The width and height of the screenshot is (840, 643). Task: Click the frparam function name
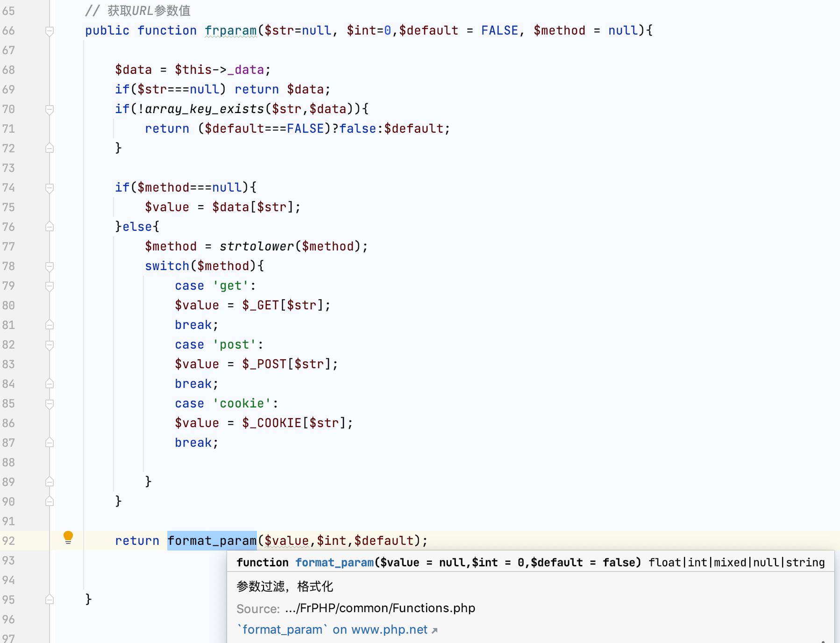click(x=231, y=31)
